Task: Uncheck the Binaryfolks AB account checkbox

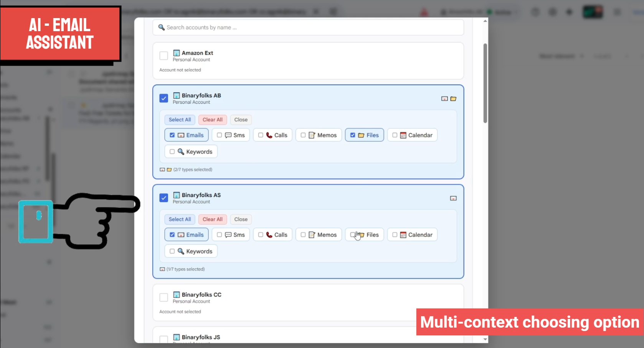Action: point(164,98)
